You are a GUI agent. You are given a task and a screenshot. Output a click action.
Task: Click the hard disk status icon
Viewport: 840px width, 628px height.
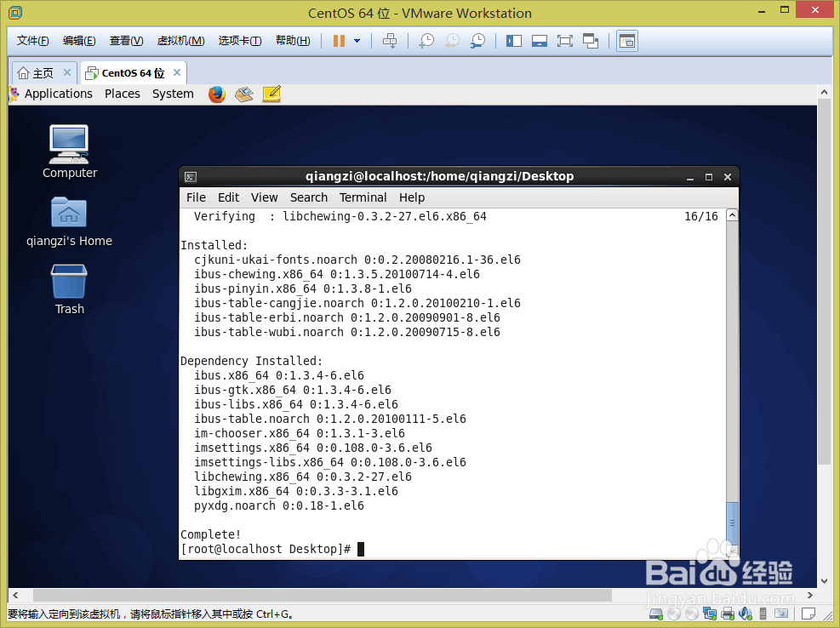coord(655,614)
